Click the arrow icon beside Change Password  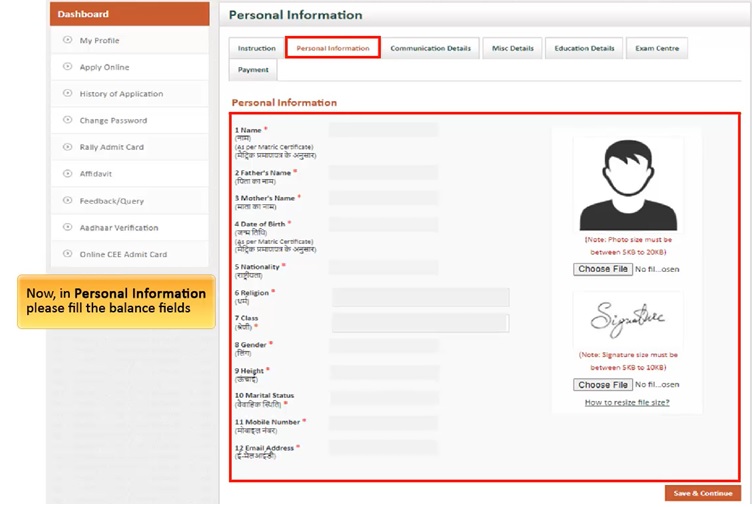click(x=67, y=120)
